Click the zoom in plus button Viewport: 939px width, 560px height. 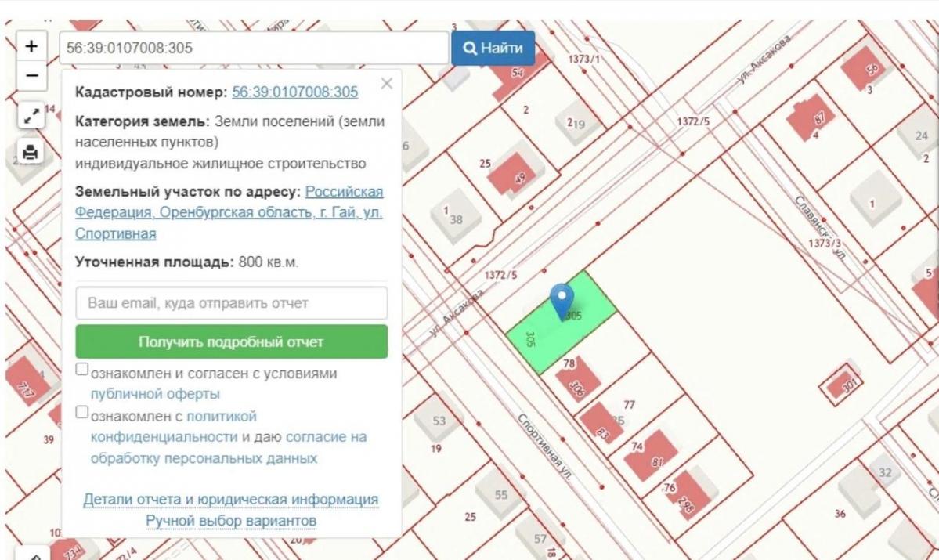pos(31,46)
